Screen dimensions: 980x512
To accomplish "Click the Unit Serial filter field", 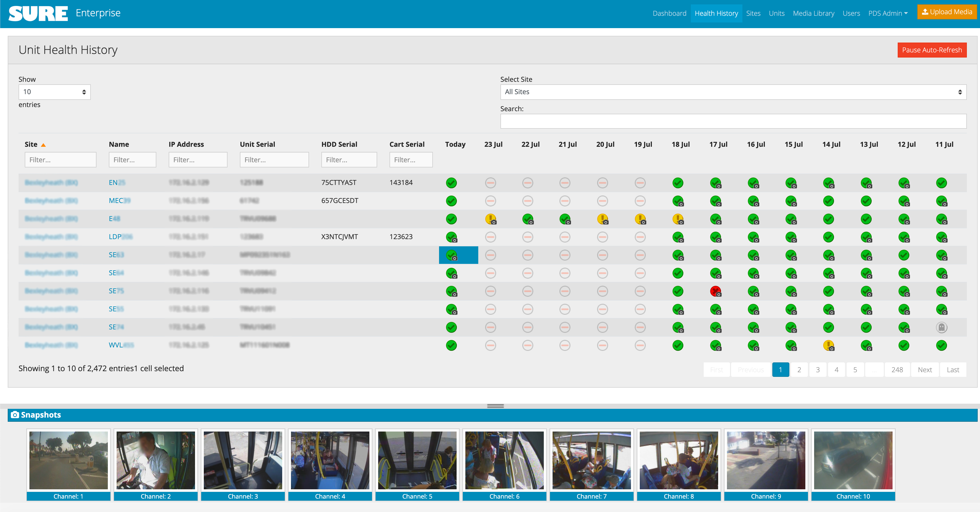I will (274, 160).
